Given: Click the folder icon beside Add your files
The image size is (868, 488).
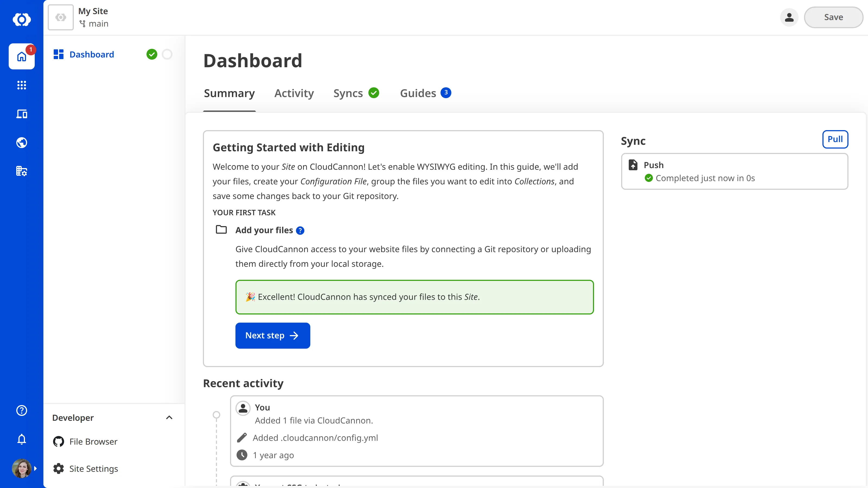Looking at the screenshot, I should 221,229.
